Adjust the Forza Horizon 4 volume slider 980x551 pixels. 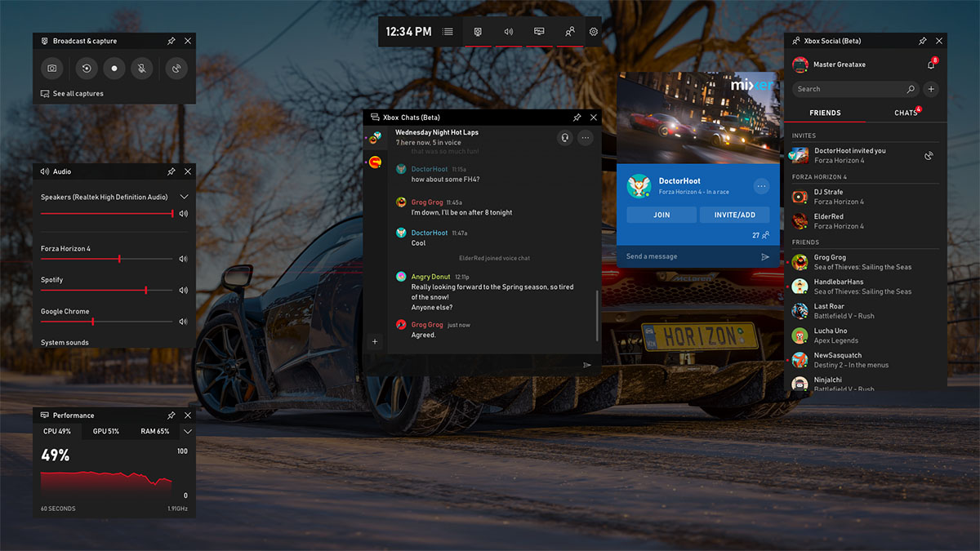107,259
